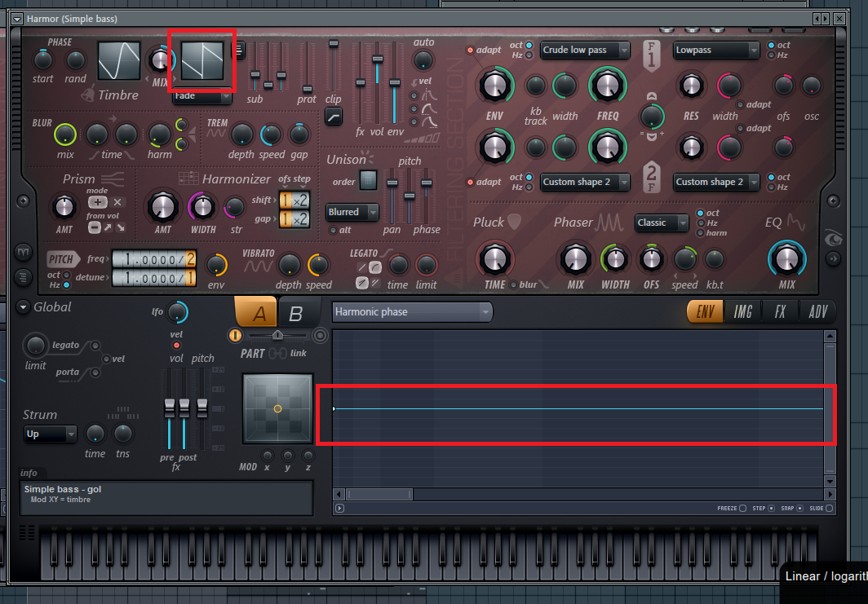Click the pitch freq multiplier field

(x=154, y=259)
